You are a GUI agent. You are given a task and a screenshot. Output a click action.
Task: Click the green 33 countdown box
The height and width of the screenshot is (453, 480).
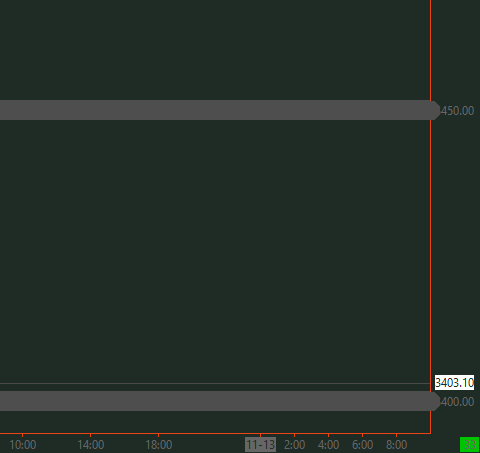click(x=469, y=445)
